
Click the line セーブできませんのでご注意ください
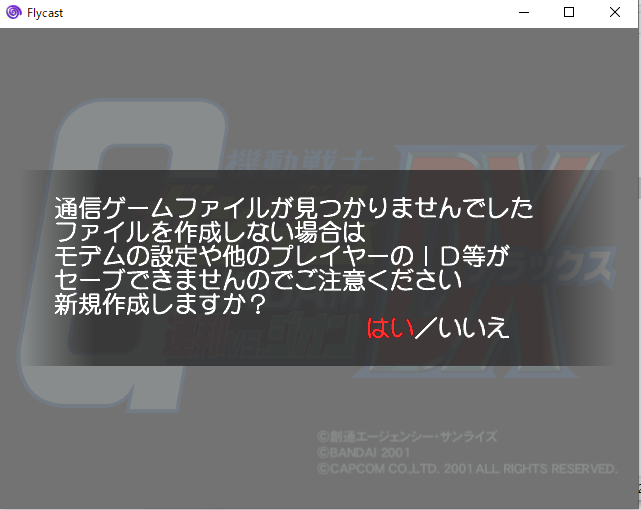(258, 281)
